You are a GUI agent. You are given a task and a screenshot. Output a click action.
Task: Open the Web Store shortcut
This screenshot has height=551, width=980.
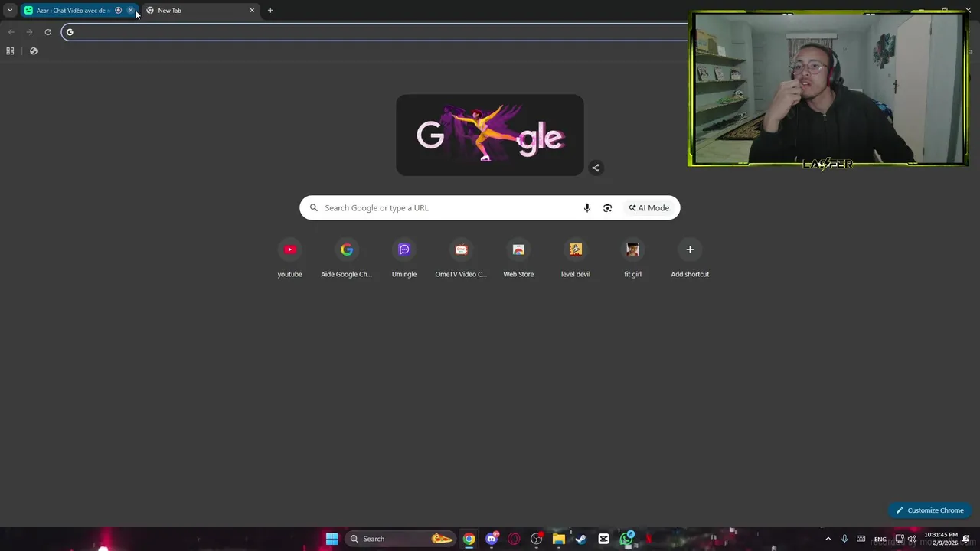518,259
